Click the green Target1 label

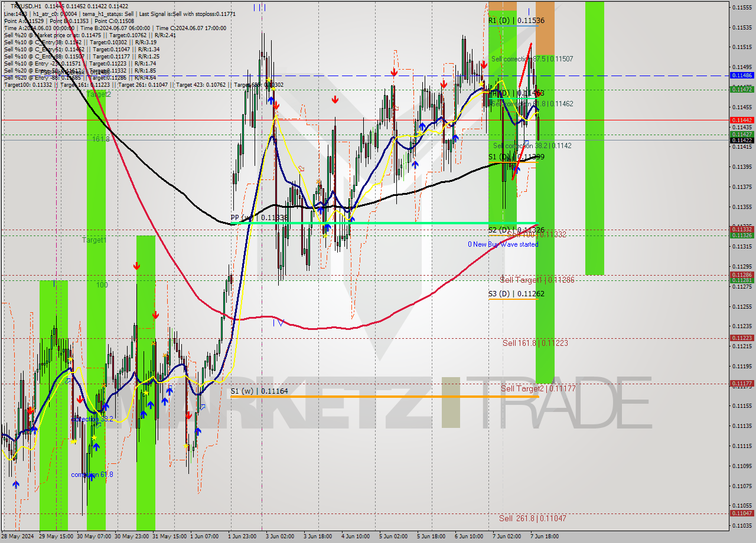pyautogui.click(x=94, y=240)
